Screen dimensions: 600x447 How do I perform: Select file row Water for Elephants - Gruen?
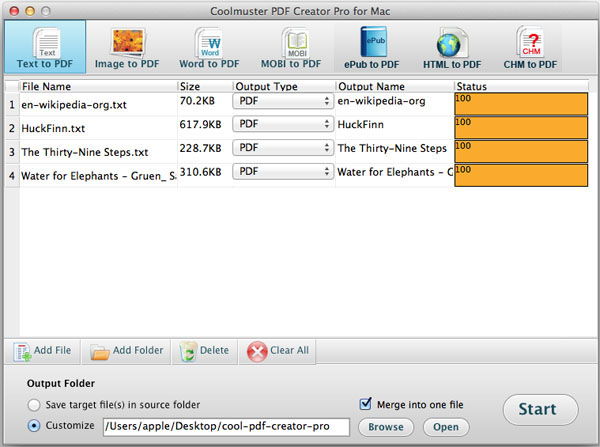tap(98, 176)
